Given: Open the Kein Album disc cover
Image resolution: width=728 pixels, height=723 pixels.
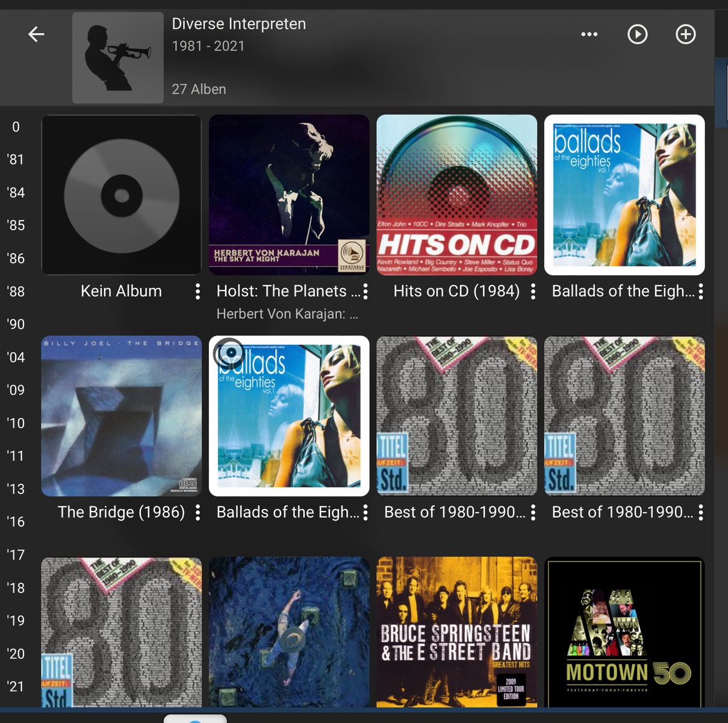Looking at the screenshot, I should coord(121,195).
